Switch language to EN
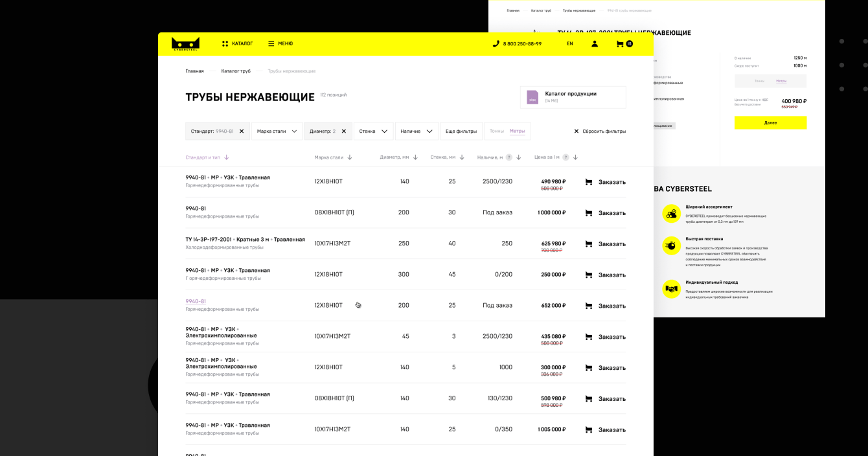The height and width of the screenshot is (456, 868). pos(570,43)
